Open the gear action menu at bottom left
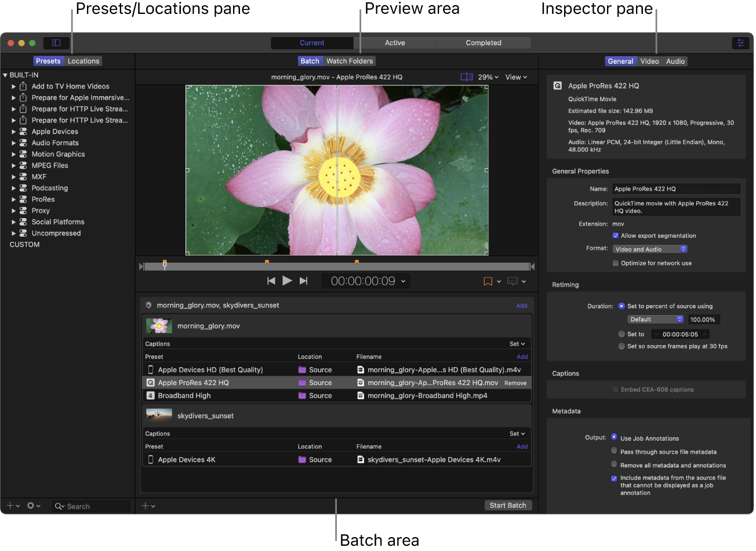Viewport: 756px width, 551px height. pos(31,505)
